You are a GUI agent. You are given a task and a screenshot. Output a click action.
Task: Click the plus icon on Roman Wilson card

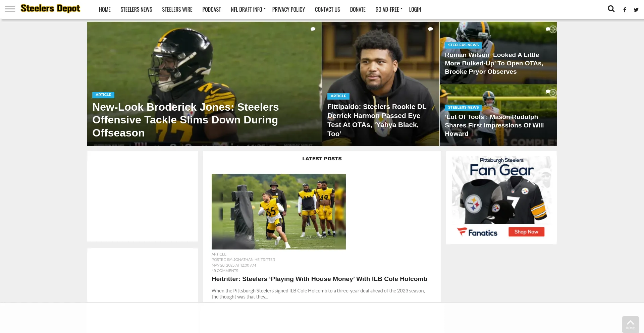click(553, 30)
